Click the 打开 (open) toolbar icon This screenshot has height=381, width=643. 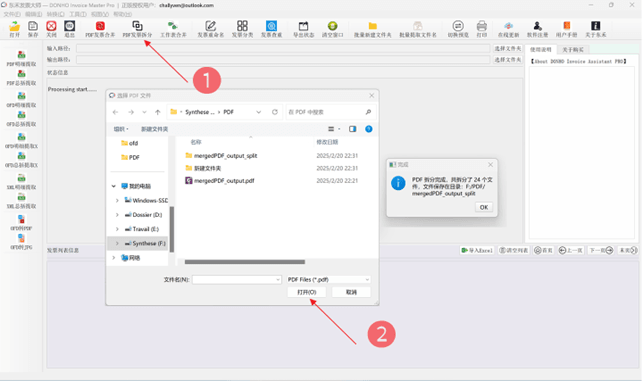(x=14, y=26)
